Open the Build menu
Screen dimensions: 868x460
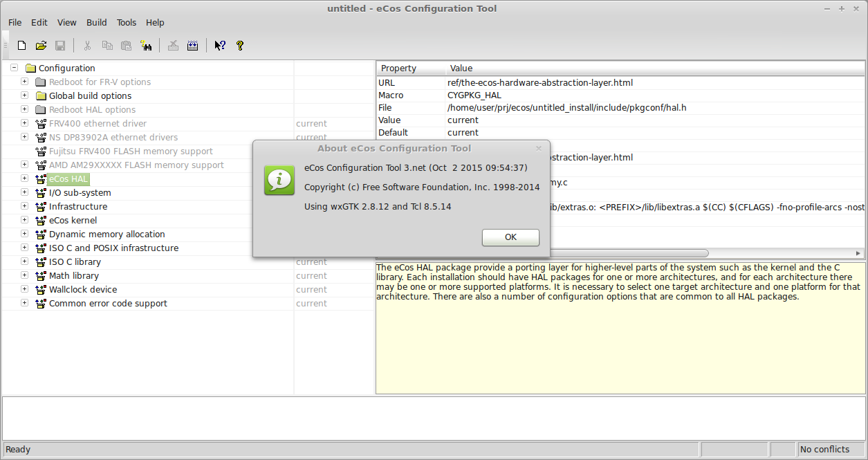click(97, 23)
